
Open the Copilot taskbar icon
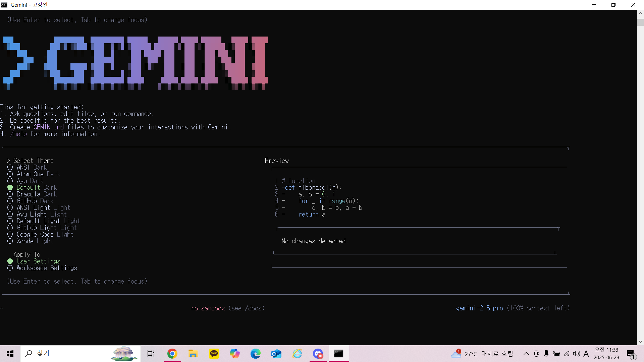pyautogui.click(x=235, y=354)
